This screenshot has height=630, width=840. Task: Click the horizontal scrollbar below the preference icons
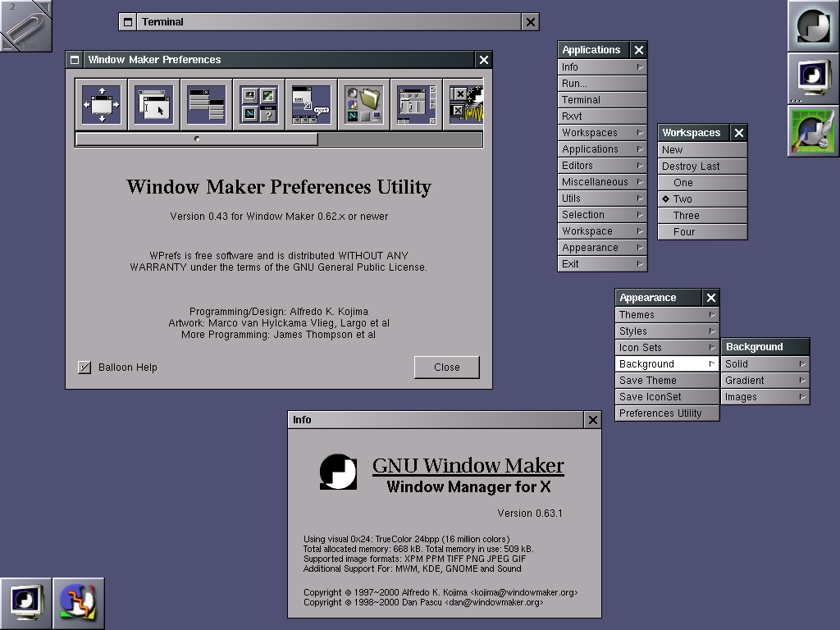coord(197,139)
